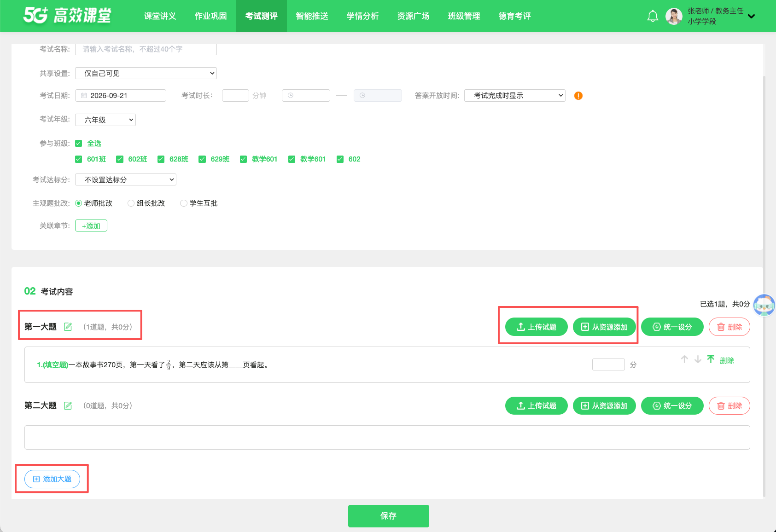
Task: Click the 删除 link for question 1
Action: (727, 360)
